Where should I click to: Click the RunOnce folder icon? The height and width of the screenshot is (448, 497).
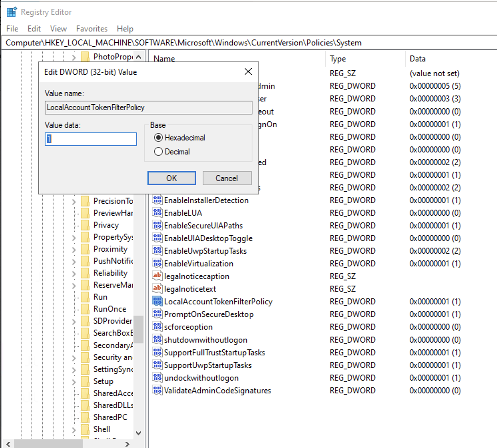85,309
